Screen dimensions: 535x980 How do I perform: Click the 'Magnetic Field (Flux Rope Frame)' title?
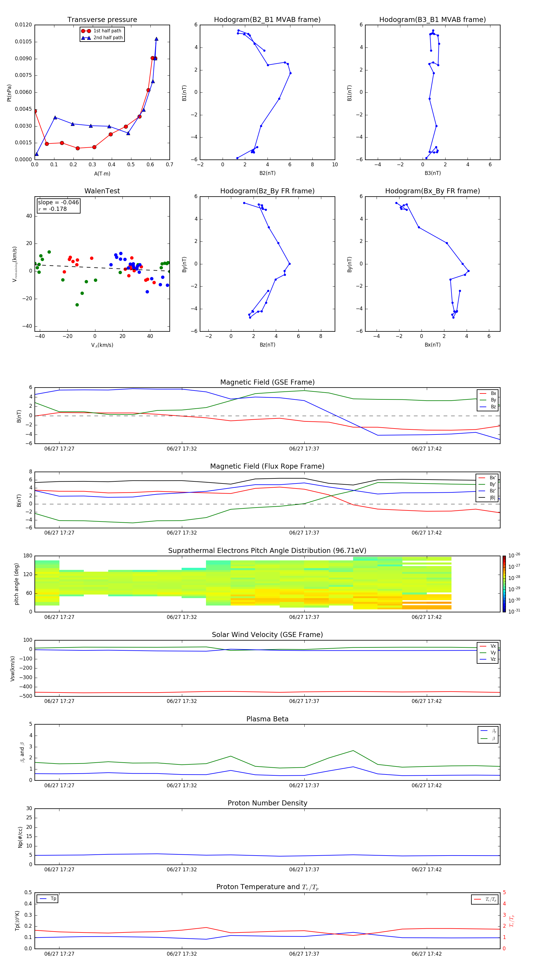267,467
